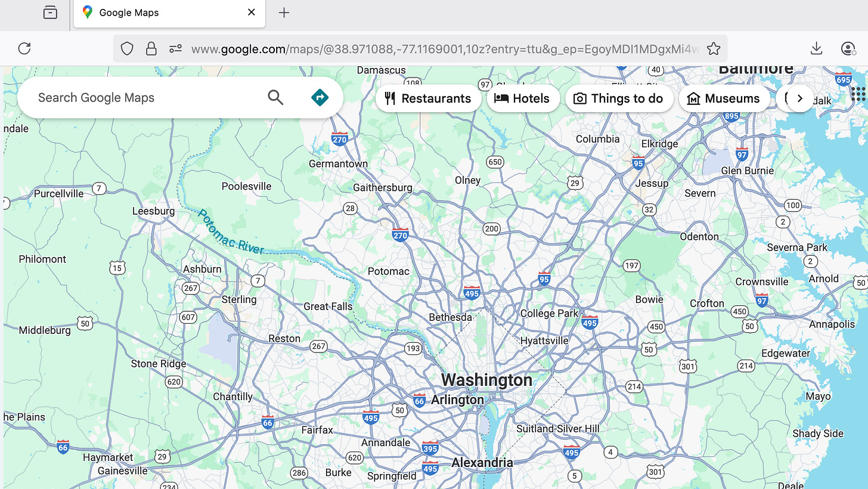Click the Sterling map label
The image size is (868, 489).
[239, 299]
